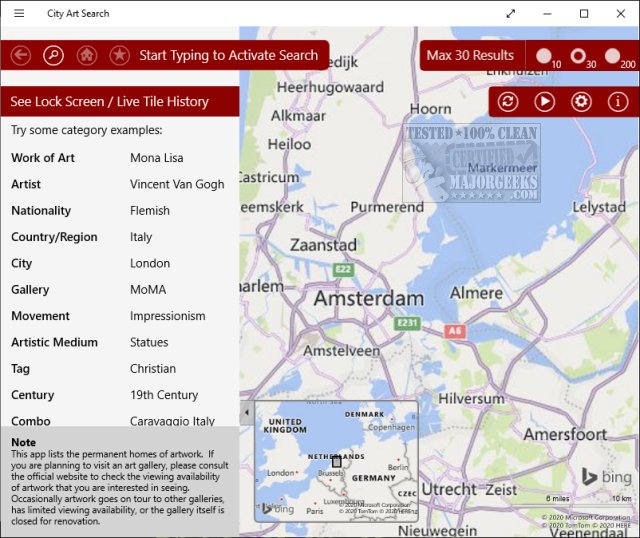The height and width of the screenshot is (538, 640).
Task: Click the Nationality category label
Action: 41,211
